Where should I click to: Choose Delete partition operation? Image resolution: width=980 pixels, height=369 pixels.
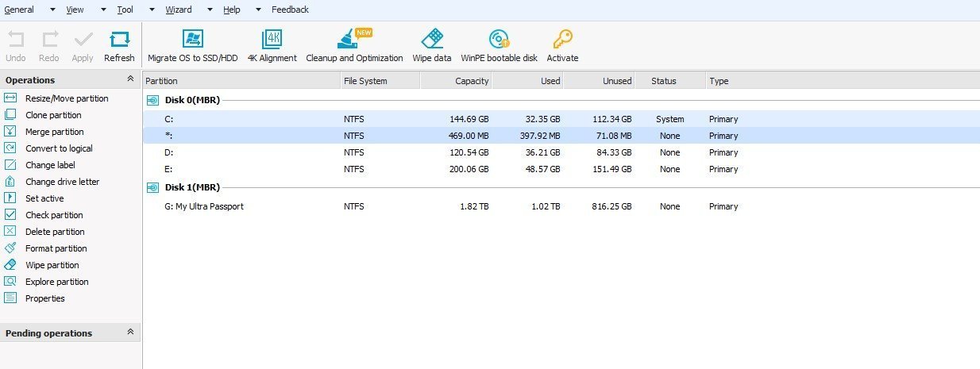(55, 232)
